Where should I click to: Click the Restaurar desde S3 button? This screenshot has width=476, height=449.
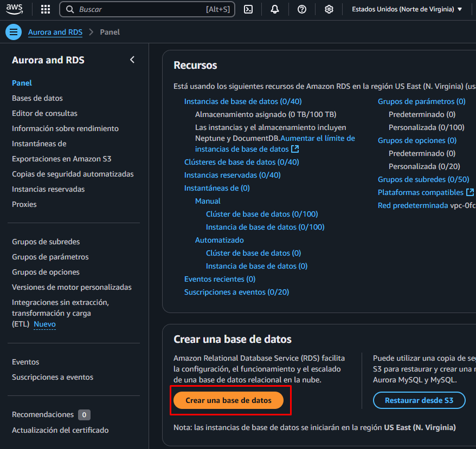pos(419,400)
